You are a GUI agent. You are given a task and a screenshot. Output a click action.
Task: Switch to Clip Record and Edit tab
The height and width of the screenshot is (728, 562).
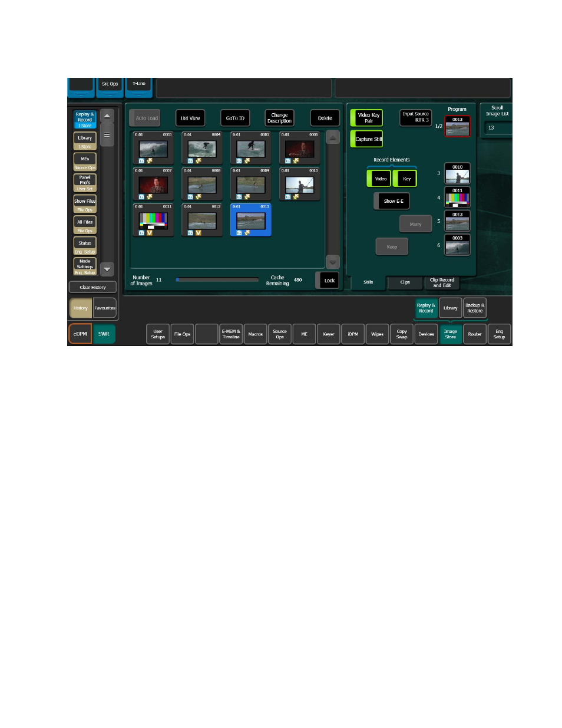tap(442, 282)
